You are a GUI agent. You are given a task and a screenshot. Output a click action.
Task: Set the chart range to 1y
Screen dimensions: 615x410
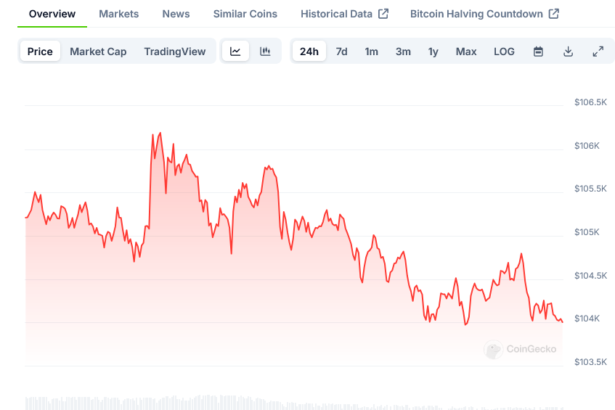tap(433, 52)
